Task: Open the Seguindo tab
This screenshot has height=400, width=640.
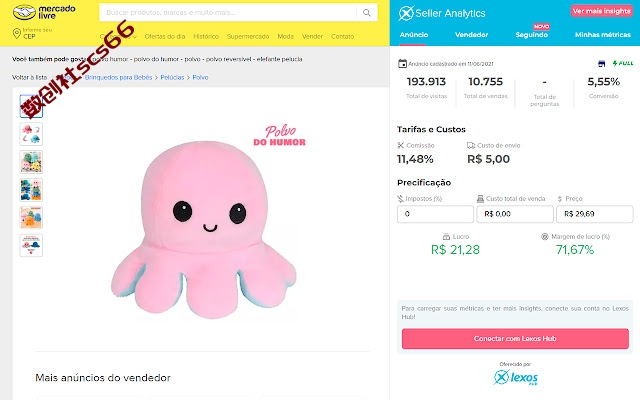Action: (531, 35)
